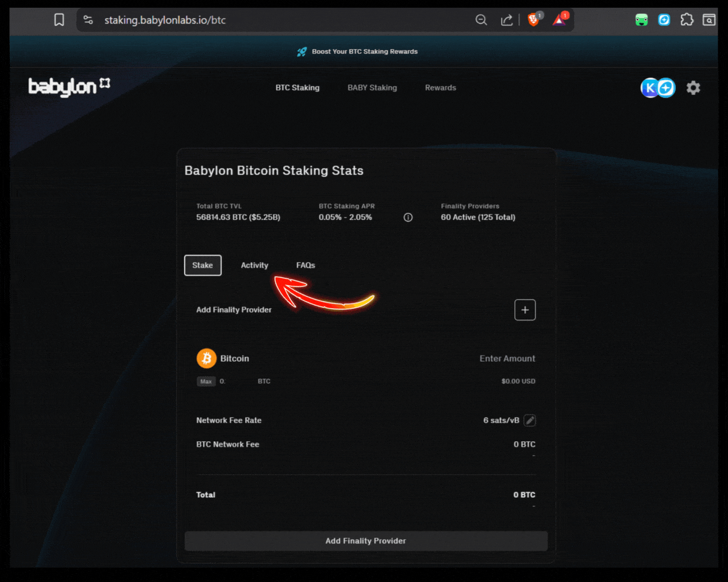The width and height of the screenshot is (728, 582).
Task: Click the Max button for BTC amount
Action: pyautogui.click(x=206, y=381)
